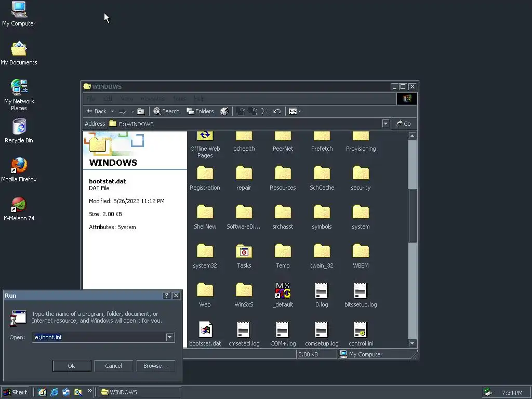Click Cancel in the Run dialog

[x=113, y=366]
